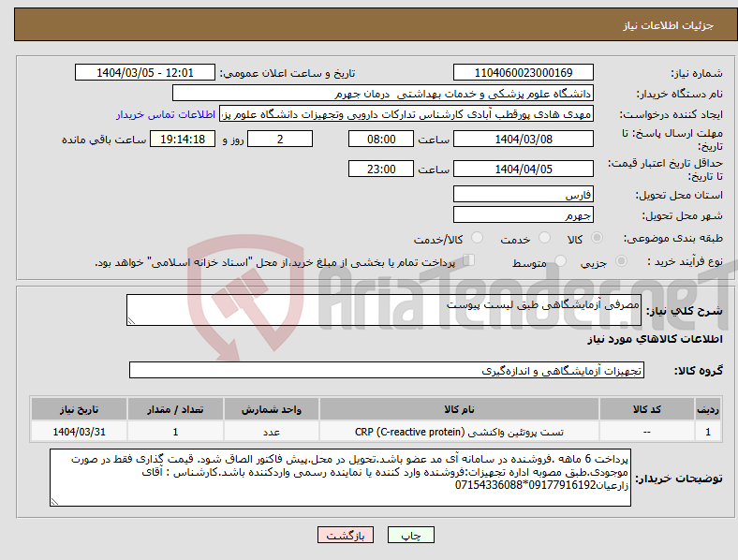
Task: Click the unit cell عدد
Action: coord(272,432)
